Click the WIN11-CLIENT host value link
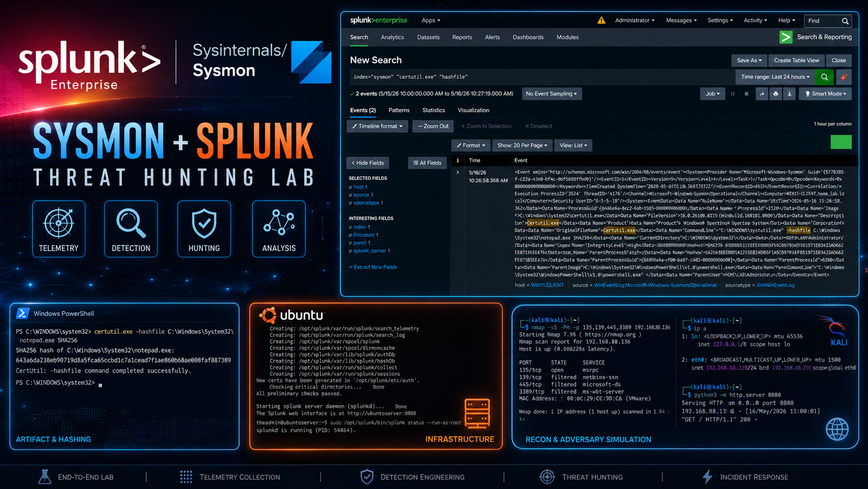The width and height of the screenshot is (868, 489). 547,285
